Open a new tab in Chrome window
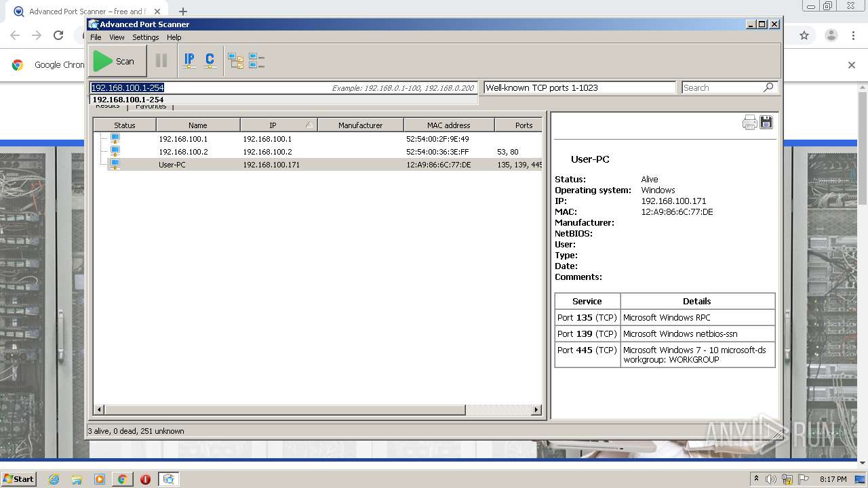Viewport: 868px width, 488px height. 182,12
